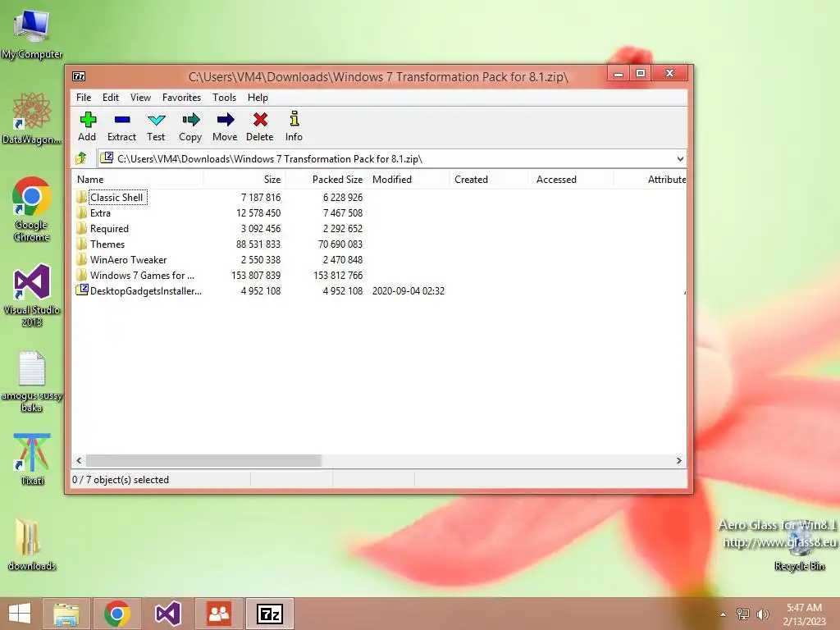The width and height of the screenshot is (840, 630).
Task: Click size value 88 531 833
Action: coord(258,244)
